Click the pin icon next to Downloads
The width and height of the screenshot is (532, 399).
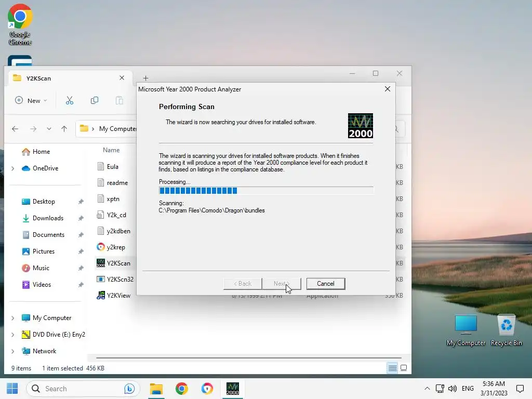81,218
